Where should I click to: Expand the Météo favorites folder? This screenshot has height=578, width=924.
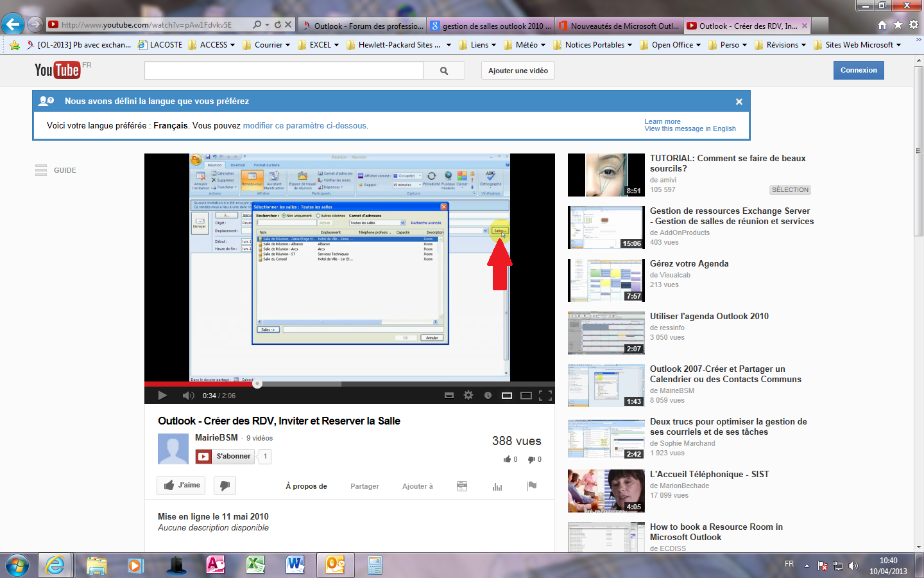click(x=524, y=45)
